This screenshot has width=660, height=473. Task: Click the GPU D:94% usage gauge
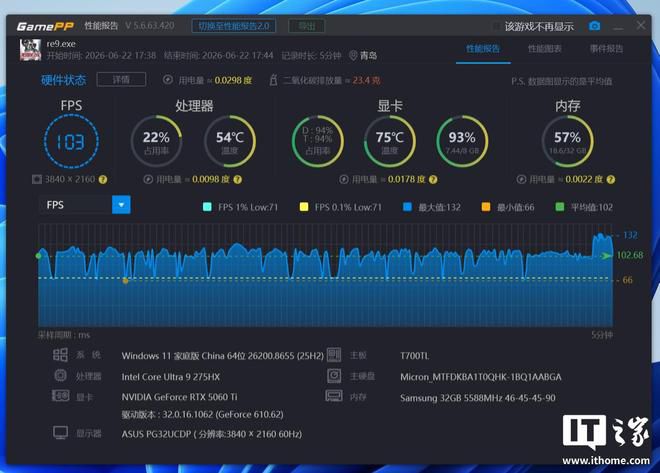pyautogui.click(x=318, y=141)
